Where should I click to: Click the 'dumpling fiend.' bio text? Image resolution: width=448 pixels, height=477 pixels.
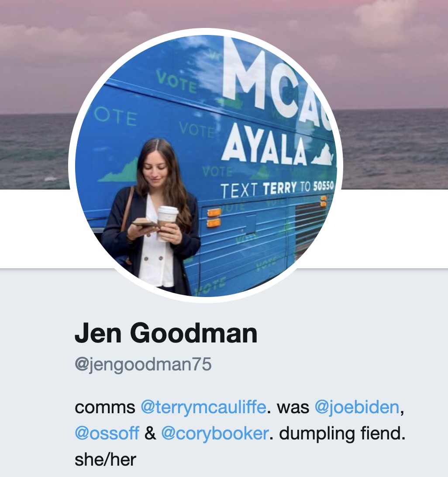(x=342, y=433)
